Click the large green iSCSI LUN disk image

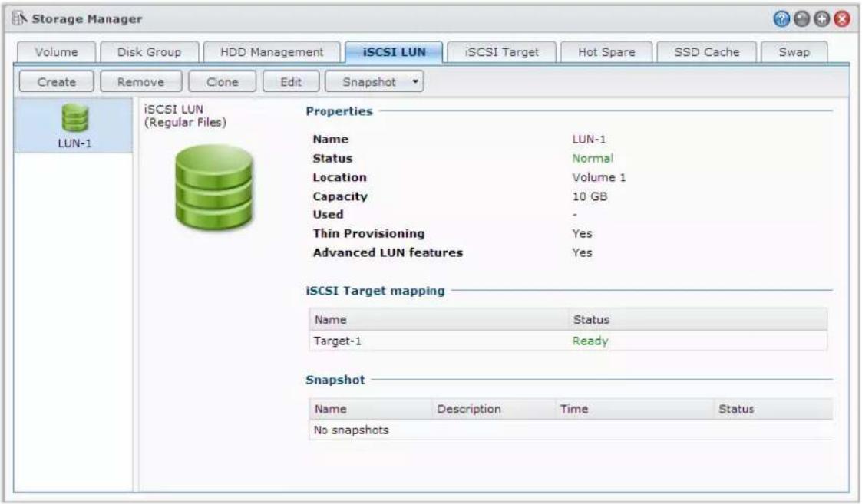(x=214, y=187)
